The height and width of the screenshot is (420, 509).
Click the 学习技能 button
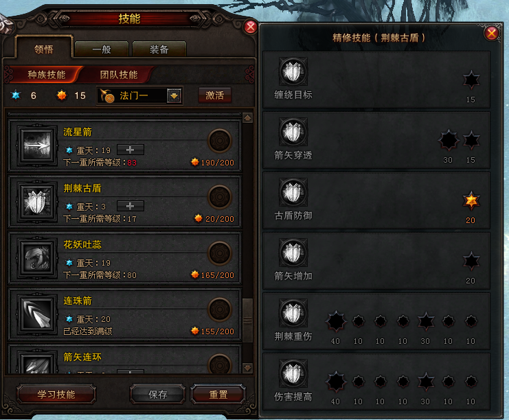(56, 395)
